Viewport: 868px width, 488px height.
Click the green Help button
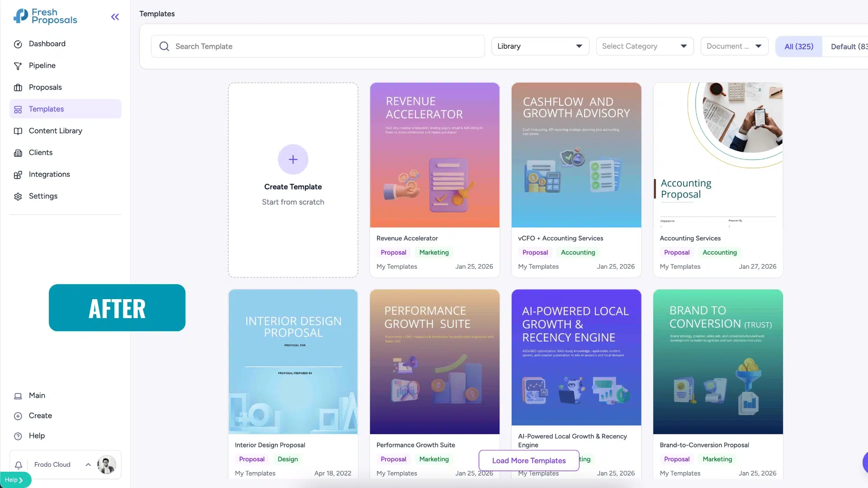[15, 480]
